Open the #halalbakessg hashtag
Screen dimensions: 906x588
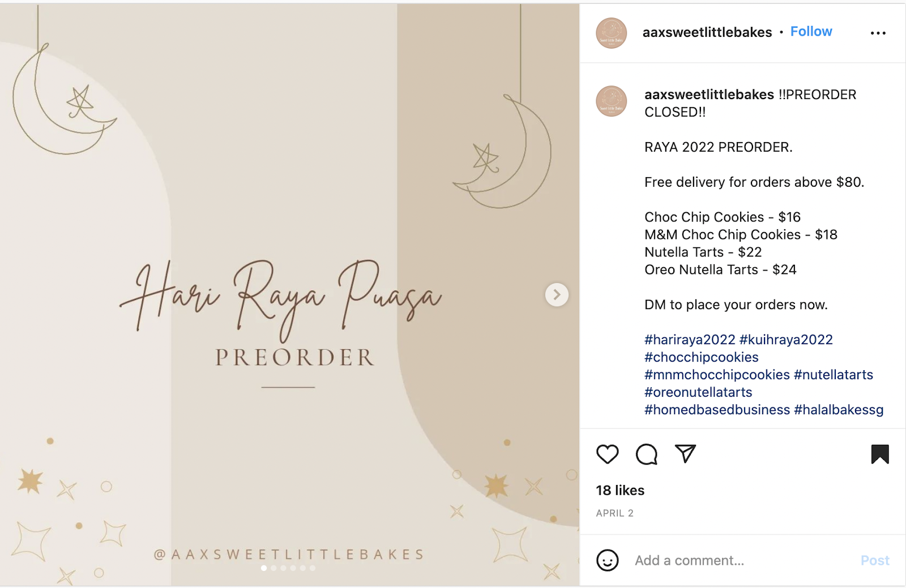click(839, 410)
